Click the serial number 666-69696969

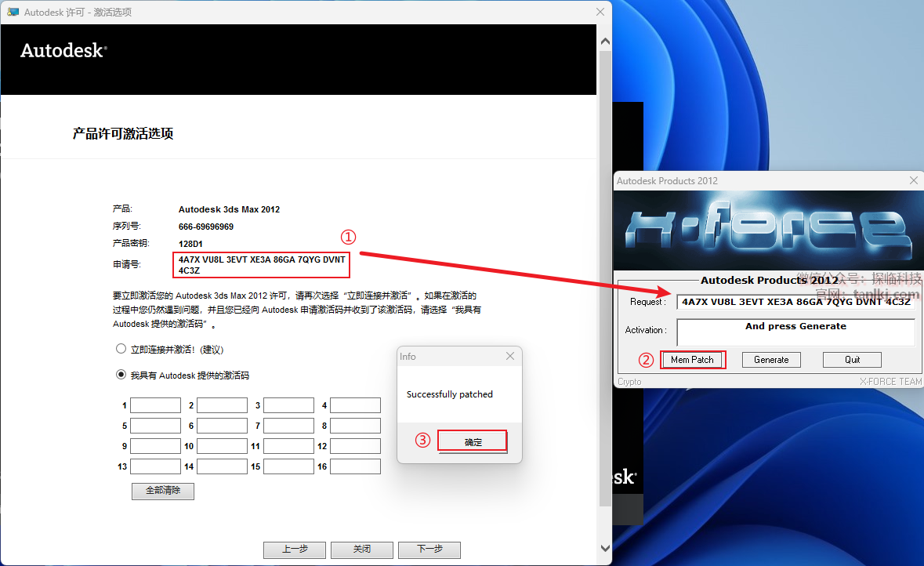205,227
